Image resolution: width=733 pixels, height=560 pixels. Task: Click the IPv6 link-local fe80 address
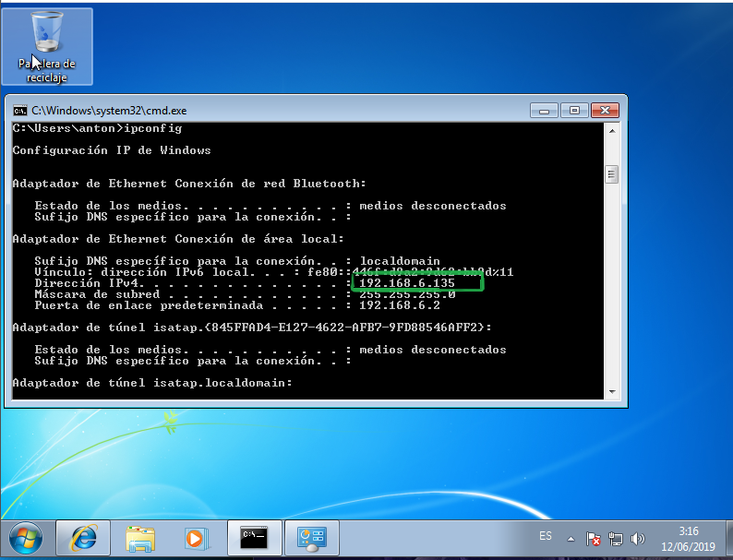(411, 272)
